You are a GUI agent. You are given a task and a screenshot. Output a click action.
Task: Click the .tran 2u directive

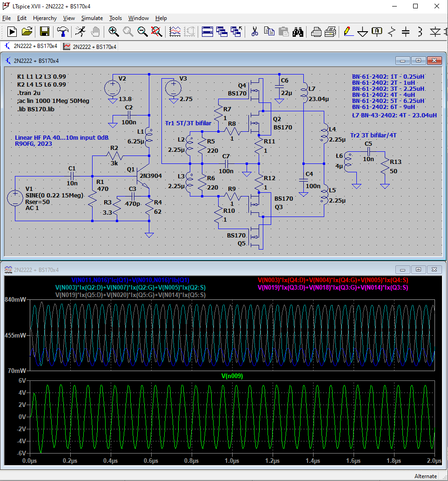click(x=29, y=93)
